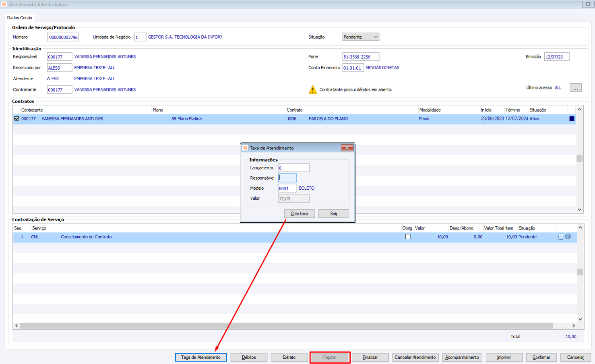595x364 pixels.
Task: Click Cancelar Atendimento
Action: click(415, 357)
